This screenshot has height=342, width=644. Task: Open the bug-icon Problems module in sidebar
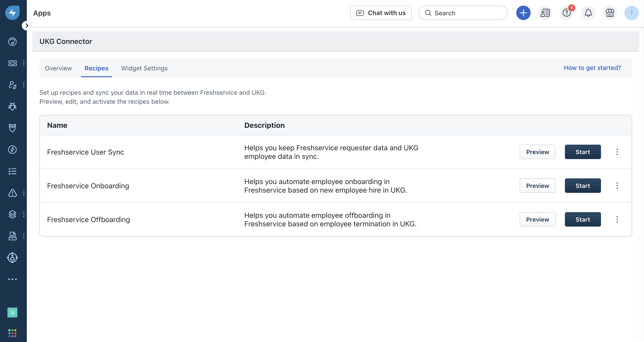[x=12, y=106]
